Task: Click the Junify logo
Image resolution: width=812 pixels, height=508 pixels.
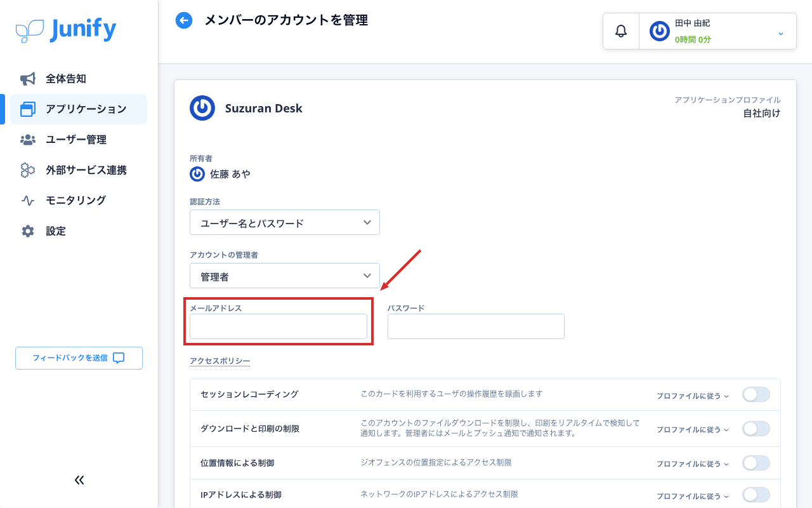Action: tap(66, 30)
